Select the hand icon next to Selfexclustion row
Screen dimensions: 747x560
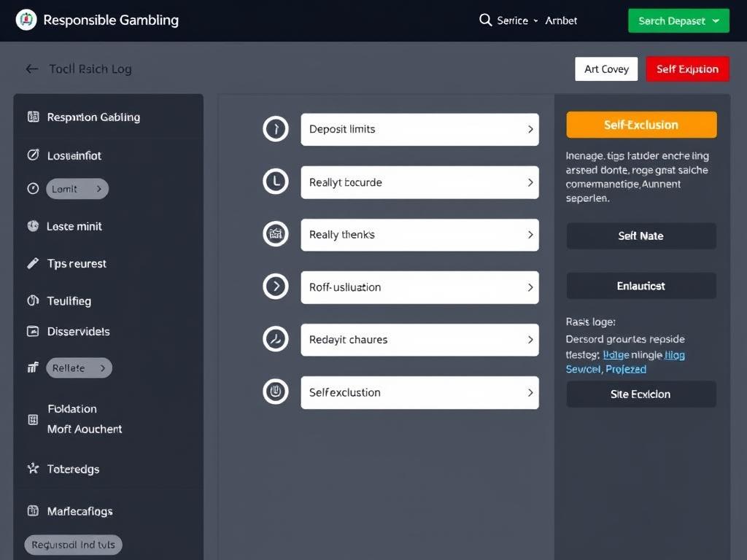275,392
